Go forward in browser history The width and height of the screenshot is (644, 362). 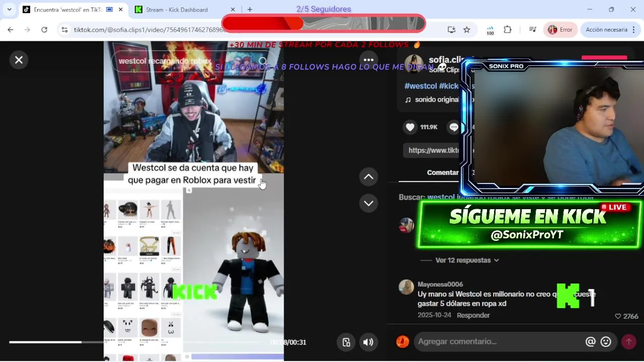tap(27, 30)
